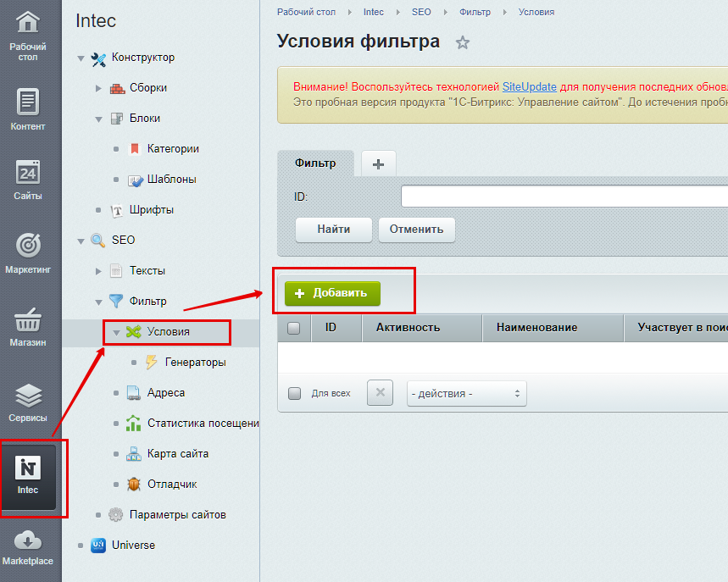
Task: Open Шаблоны in the tree
Action: [172, 180]
